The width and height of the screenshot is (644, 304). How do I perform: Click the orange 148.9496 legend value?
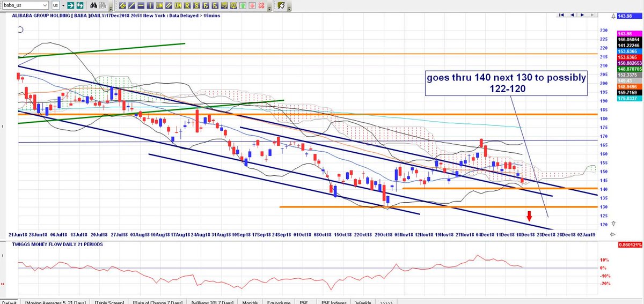pyautogui.click(x=630, y=86)
